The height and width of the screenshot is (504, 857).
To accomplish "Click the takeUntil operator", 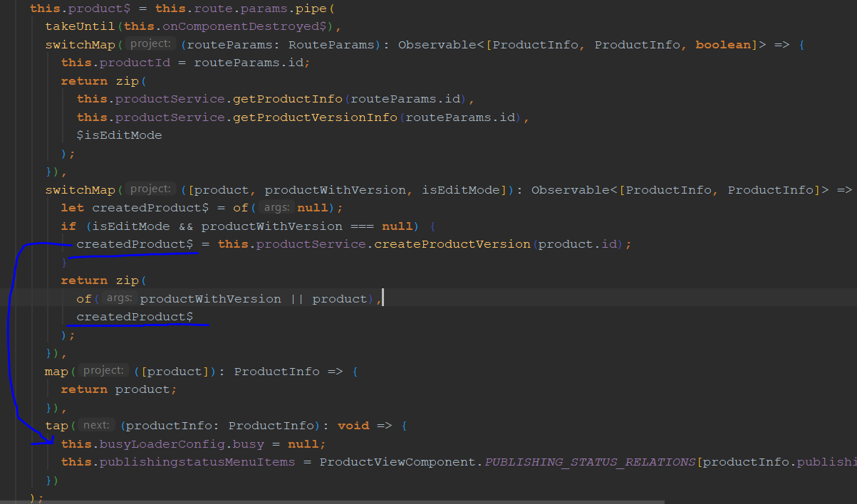I will click(80, 26).
